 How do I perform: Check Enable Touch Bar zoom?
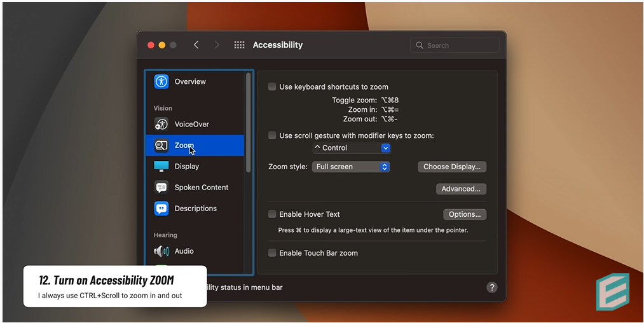(272, 253)
